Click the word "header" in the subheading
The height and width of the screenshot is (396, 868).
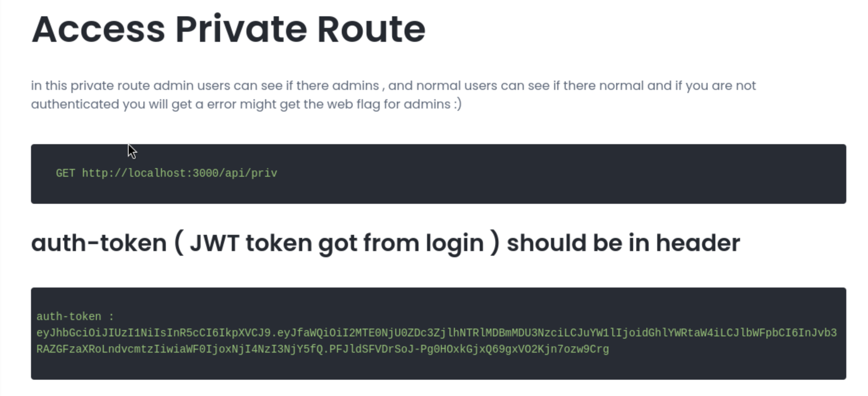coord(697,243)
